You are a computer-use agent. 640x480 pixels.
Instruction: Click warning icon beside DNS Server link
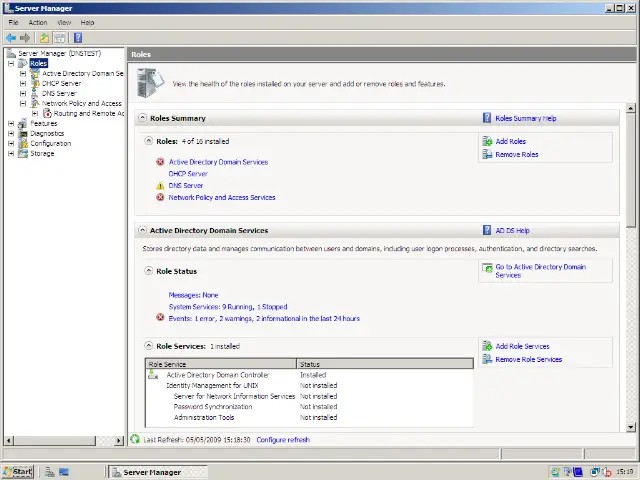(x=160, y=186)
